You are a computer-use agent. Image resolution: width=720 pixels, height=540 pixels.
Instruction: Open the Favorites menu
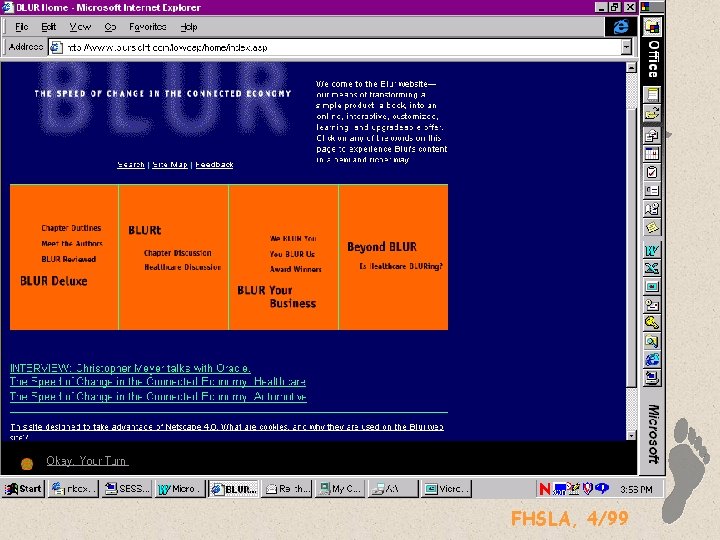pyautogui.click(x=147, y=27)
